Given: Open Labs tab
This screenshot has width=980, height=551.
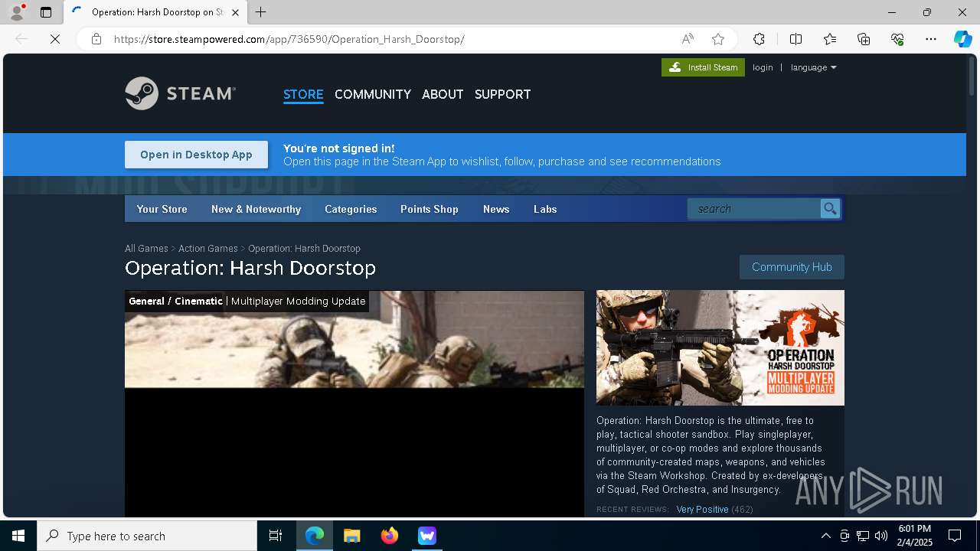Looking at the screenshot, I should point(545,209).
